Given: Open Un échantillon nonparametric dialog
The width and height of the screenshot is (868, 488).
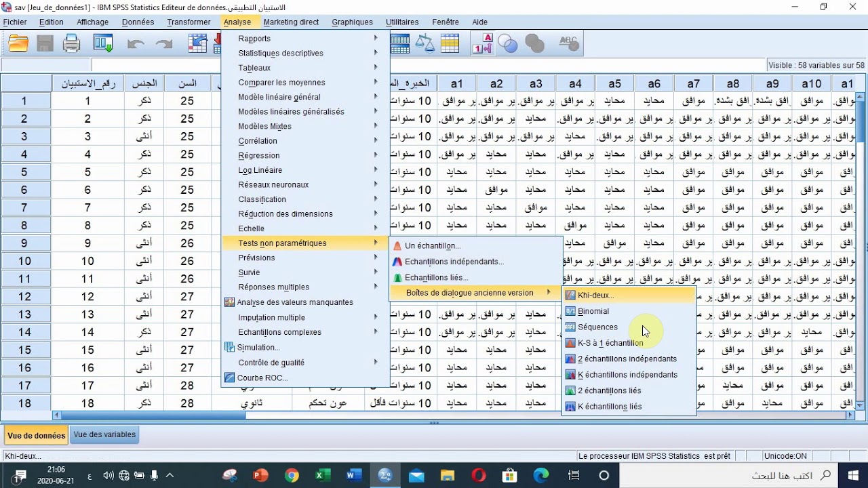Looking at the screenshot, I should coord(476,245).
